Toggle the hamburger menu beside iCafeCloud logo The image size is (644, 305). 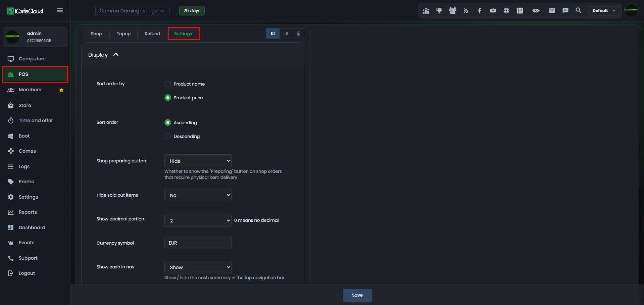tap(60, 10)
